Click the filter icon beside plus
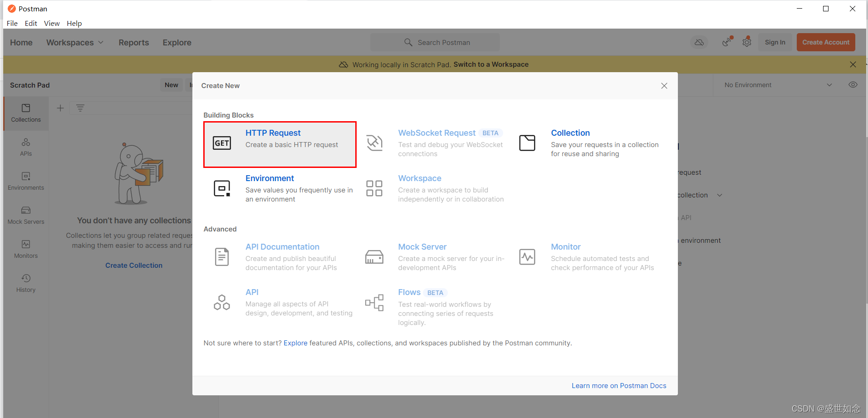Screen dimensions: 868x418 pyautogui.click(x=80, y=108)
